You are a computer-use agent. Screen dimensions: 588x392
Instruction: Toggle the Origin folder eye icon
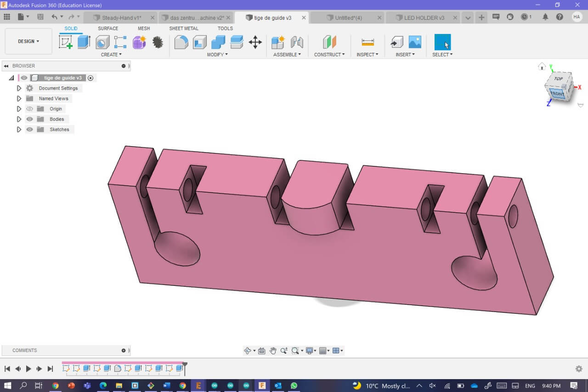click(x=30, y=109)
